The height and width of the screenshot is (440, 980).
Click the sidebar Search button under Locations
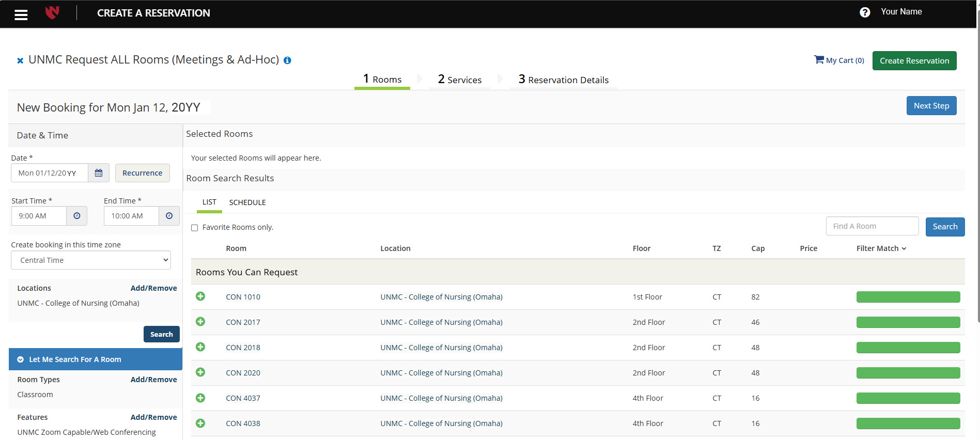pos(162,334)
